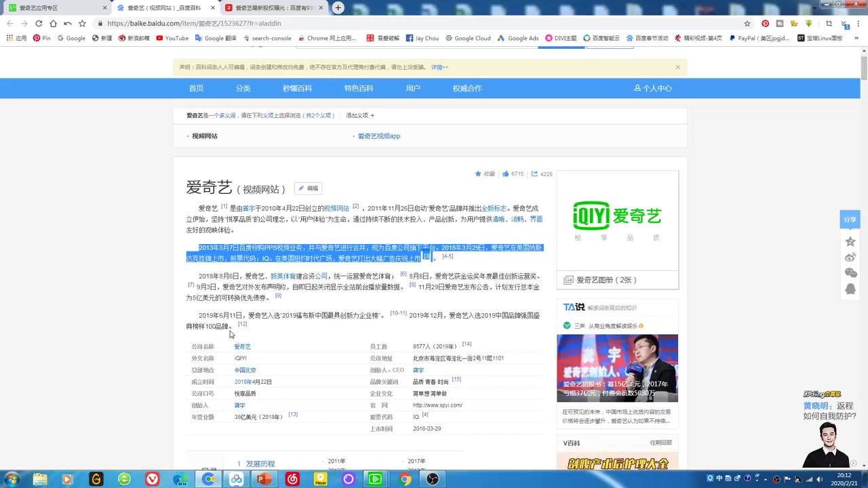Switch to the 爱奇艺应用专区 tab

pyautogui.click(x=54, y=8)
